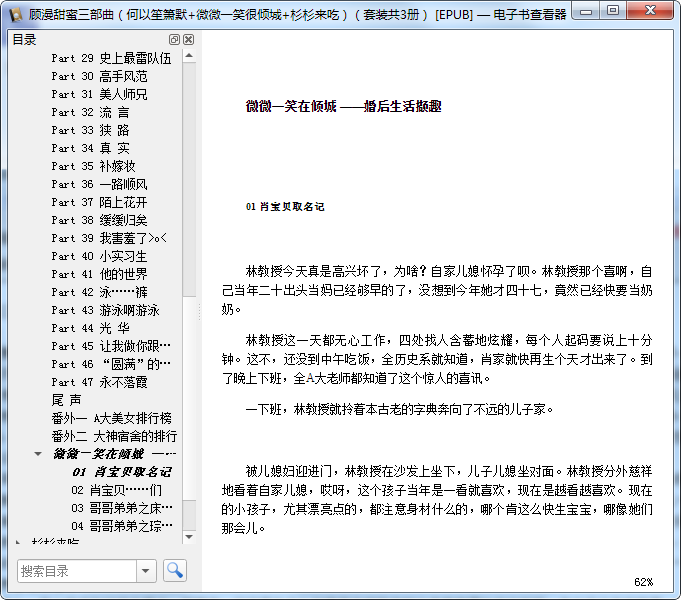This screenshot has height=600, width=681.
Task: Click the 62% reading progress indicator
Action: [x=643, y=582]
